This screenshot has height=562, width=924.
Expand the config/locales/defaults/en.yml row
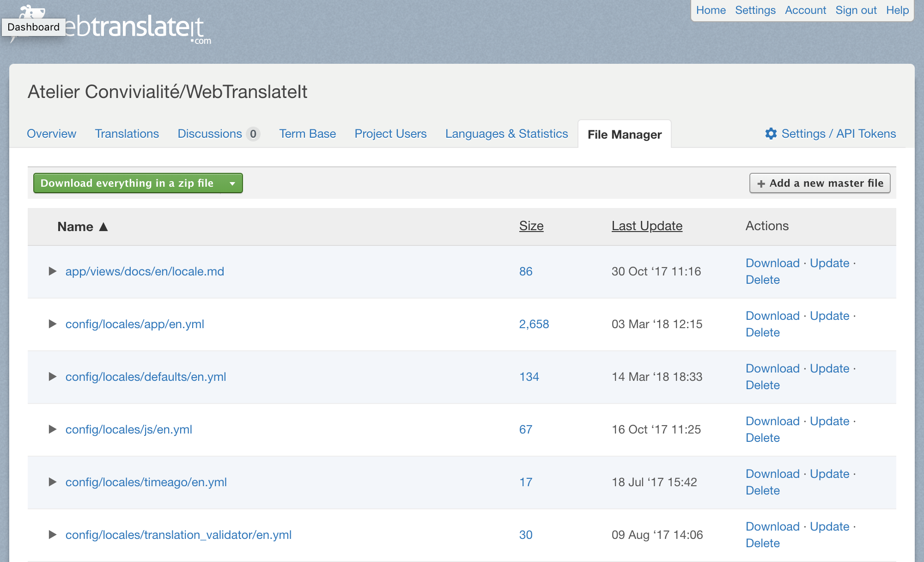53,377
